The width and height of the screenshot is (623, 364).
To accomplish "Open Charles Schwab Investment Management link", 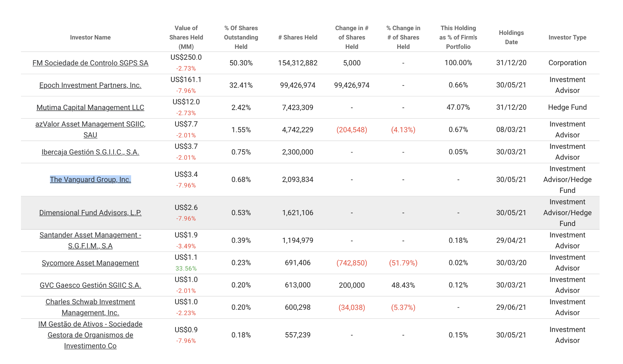I will (x=90, y=302).
